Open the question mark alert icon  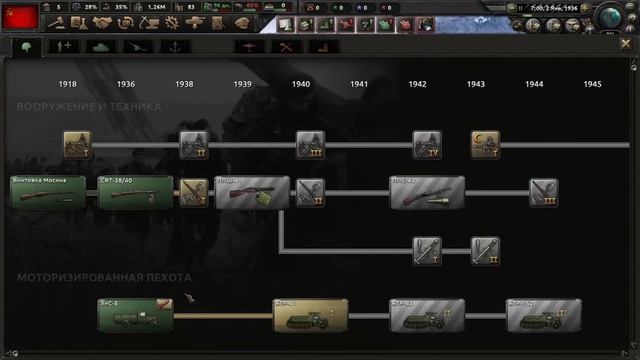tap(365, 24)
